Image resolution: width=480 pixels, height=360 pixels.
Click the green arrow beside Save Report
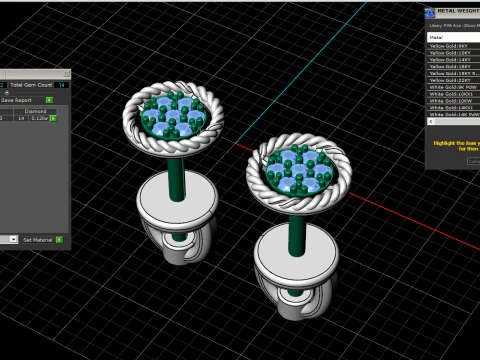pos(49,100)
